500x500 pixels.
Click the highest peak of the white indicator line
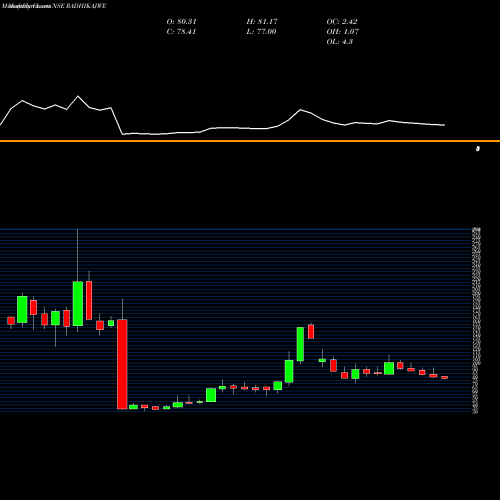tap(78, 96)
